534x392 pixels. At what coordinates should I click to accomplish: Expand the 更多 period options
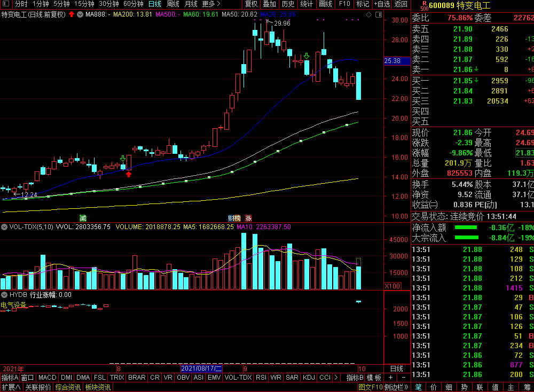pos(211,4)
